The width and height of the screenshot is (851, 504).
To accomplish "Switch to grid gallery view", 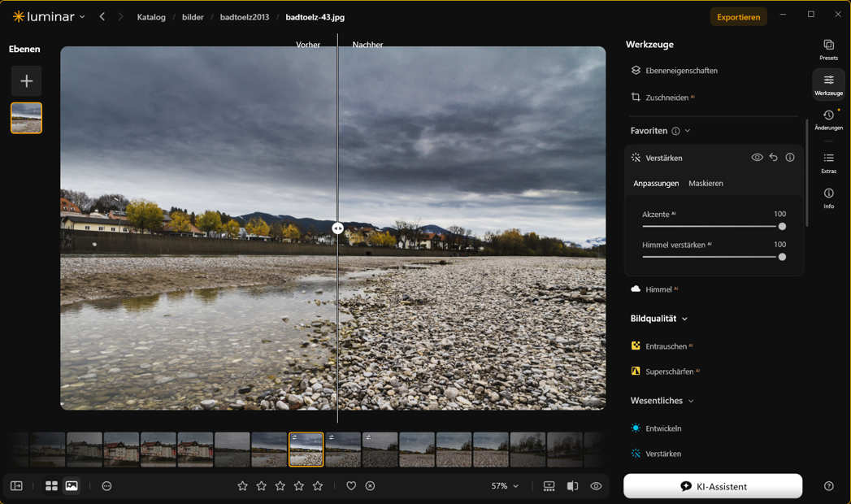I will [x=51, y=486].
